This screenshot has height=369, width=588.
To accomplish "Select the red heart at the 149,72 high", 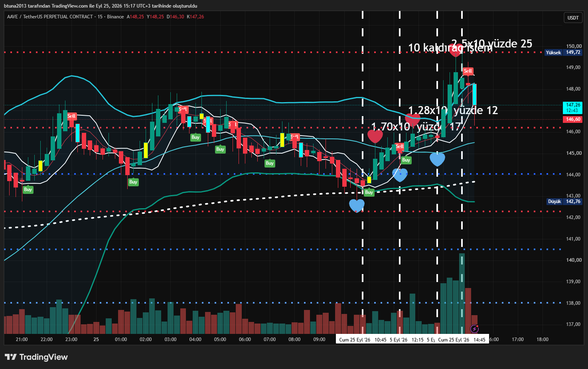I will tap(456, 50).
